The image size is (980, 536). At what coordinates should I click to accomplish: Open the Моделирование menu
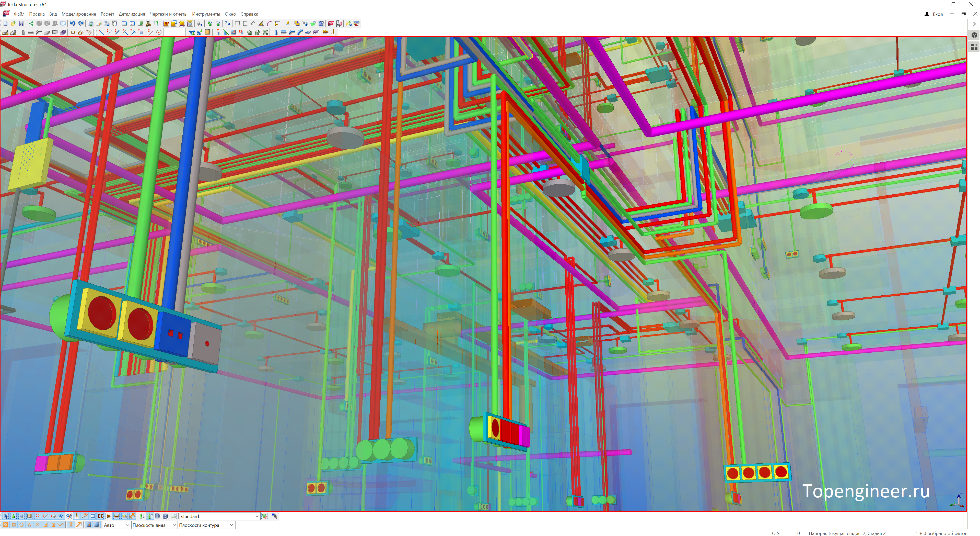79,14
